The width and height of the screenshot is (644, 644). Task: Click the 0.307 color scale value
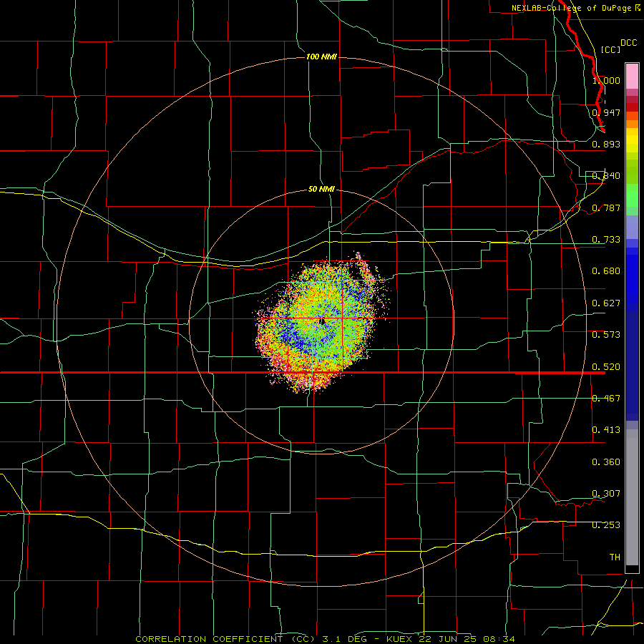(x=606, y=494)
